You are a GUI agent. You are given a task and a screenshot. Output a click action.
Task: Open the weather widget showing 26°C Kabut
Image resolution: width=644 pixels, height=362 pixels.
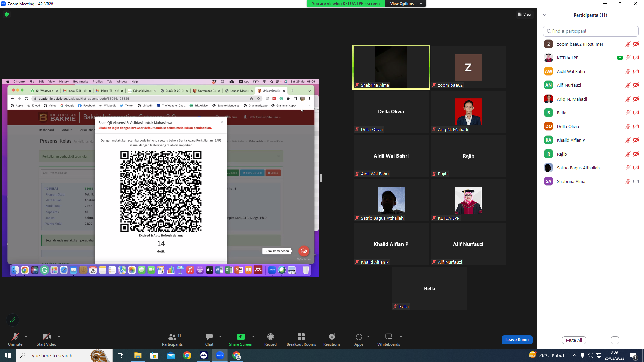coord(546,355)
